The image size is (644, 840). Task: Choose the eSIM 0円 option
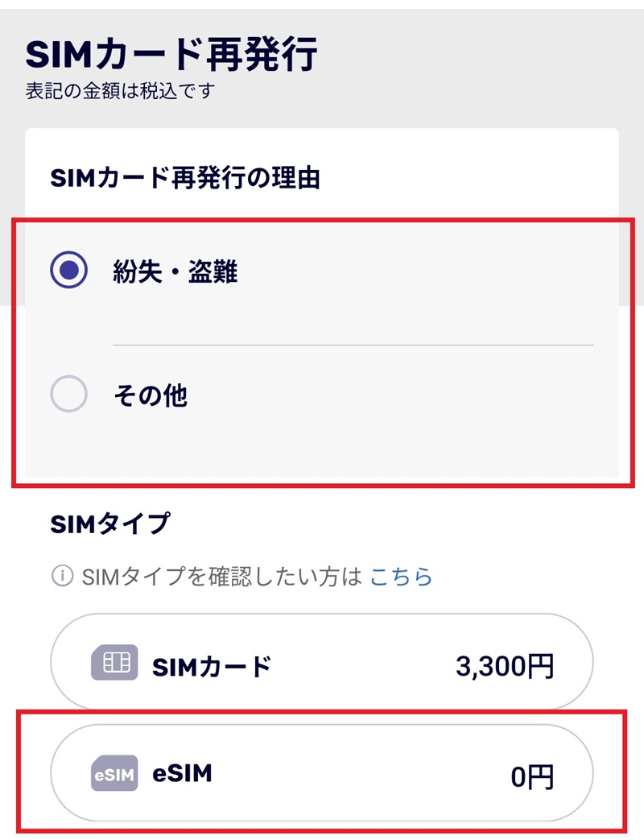pyautogui.click(x=322, y=773)
